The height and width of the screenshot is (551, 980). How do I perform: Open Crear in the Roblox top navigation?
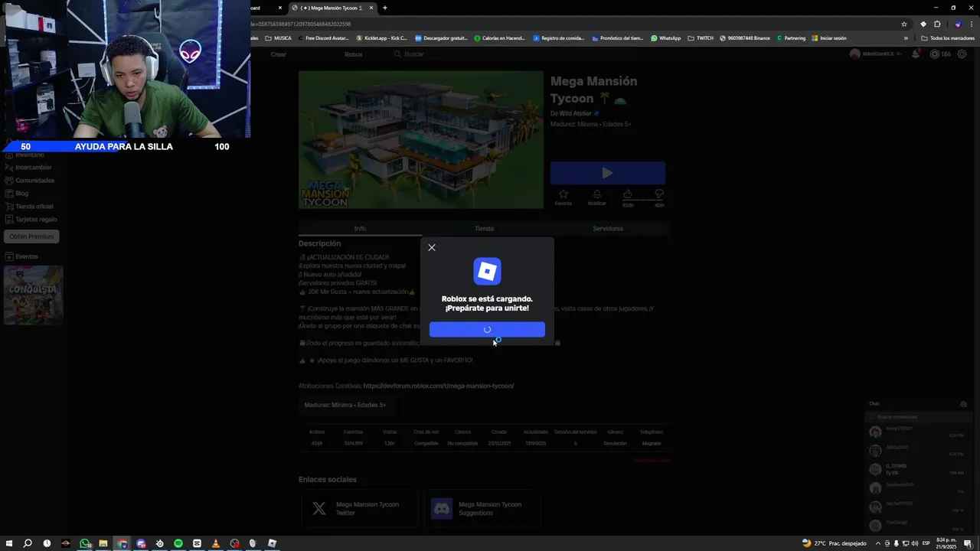pyautogui.click(x=278, y=54)
